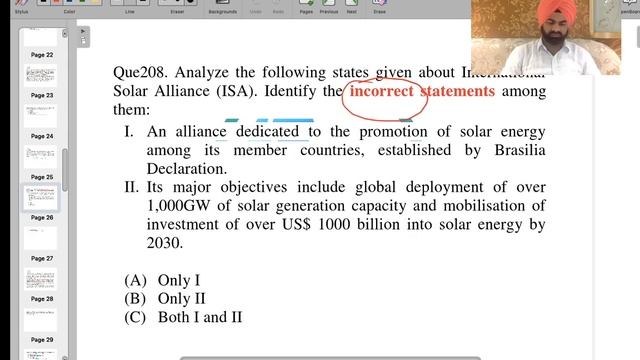Choose the thinnest Line width option
Viewport: 640px width, 360px height.
click(116, 2)
